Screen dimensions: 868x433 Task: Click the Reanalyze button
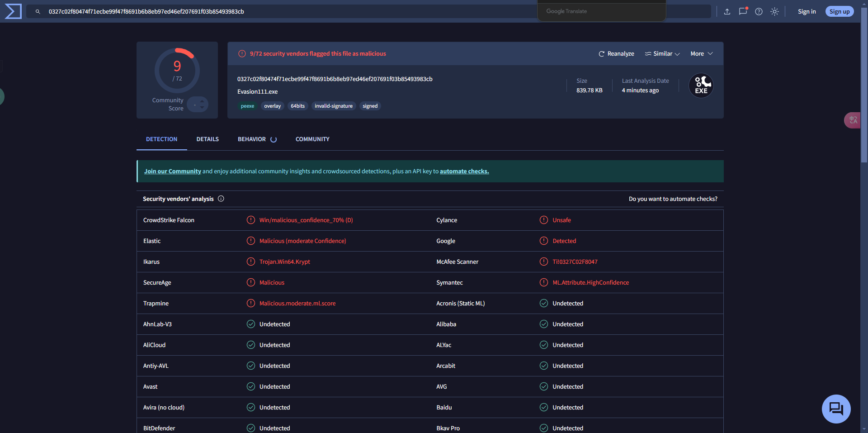616,54
